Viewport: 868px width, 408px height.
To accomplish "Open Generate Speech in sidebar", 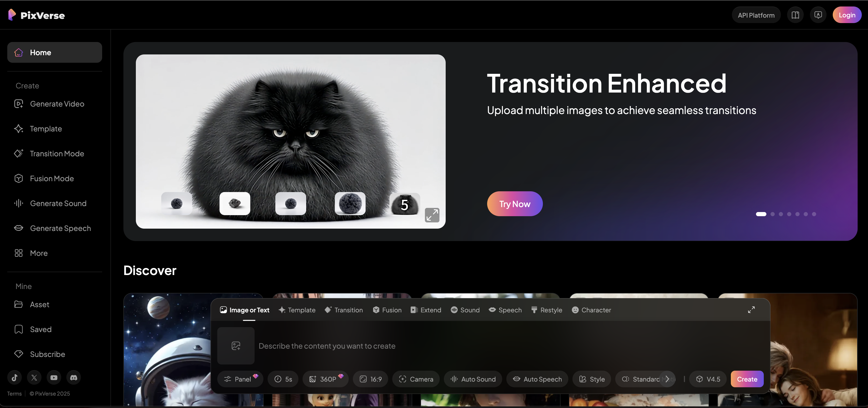I will pyautogui.click(x=55, y=228).
